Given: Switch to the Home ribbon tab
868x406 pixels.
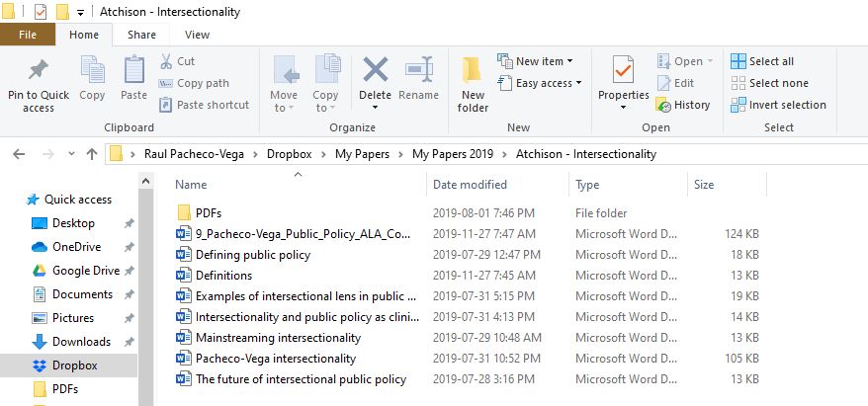Looking at the screenshot, I should click(x=84, y=35).
